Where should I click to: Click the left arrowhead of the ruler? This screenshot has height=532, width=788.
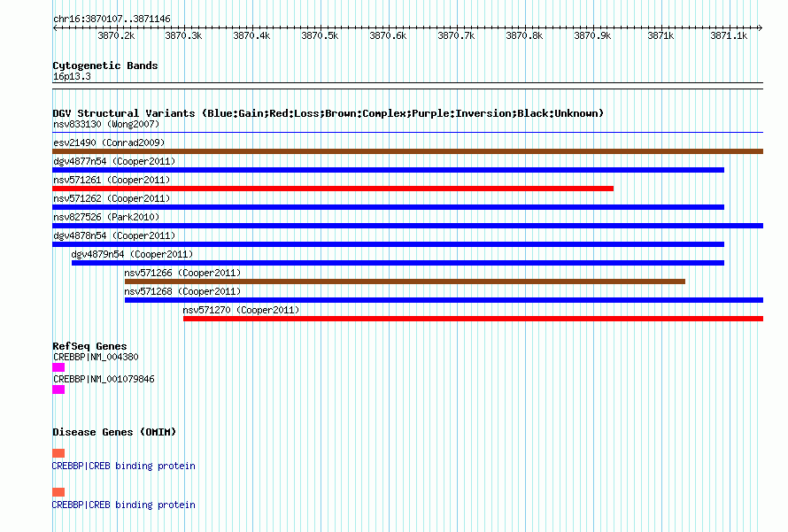pos(55,27)
